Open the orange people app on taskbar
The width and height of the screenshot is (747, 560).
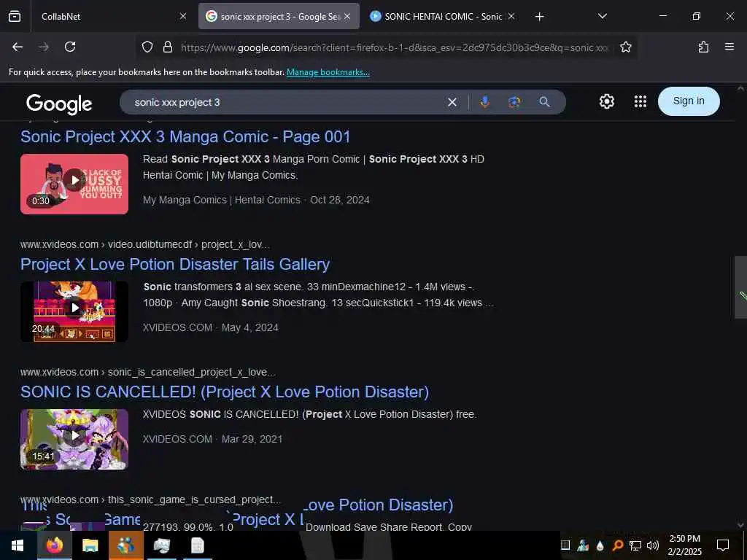point(125,545)
